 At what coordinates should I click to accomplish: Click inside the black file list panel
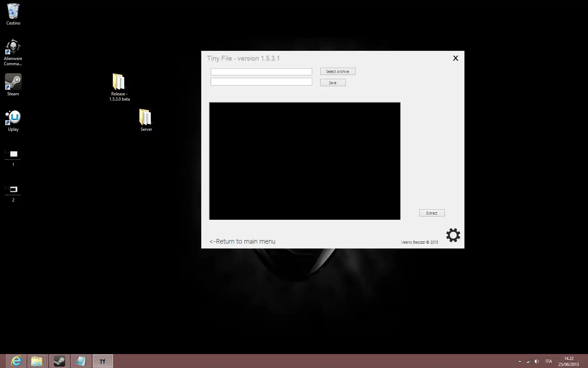(x=305, y=161)
